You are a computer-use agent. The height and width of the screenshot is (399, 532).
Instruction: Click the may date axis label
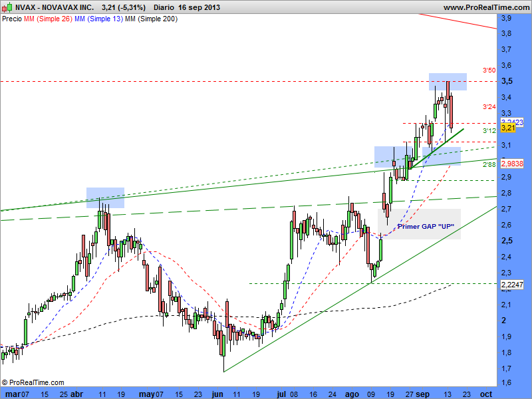click(x=147, y=394)
